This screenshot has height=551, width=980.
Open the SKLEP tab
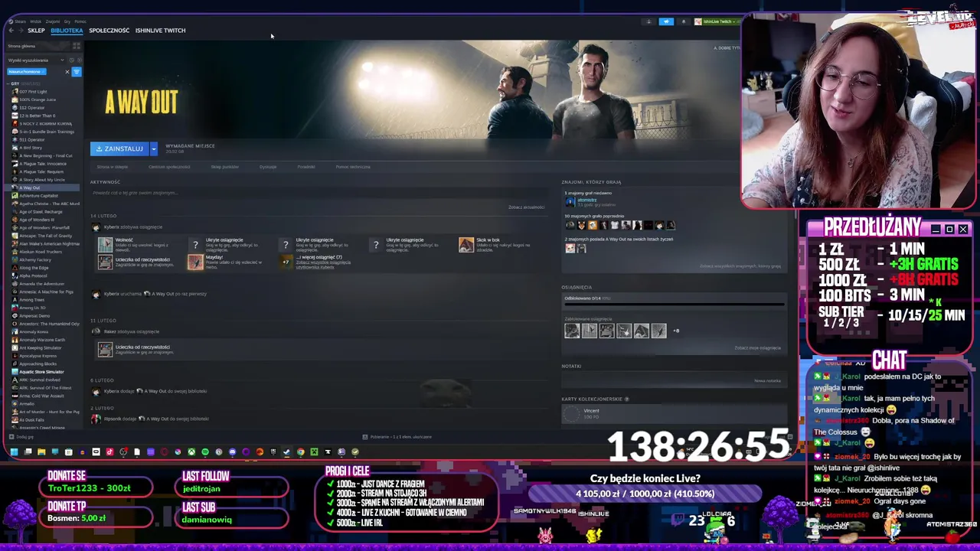[x=36, y=31]
